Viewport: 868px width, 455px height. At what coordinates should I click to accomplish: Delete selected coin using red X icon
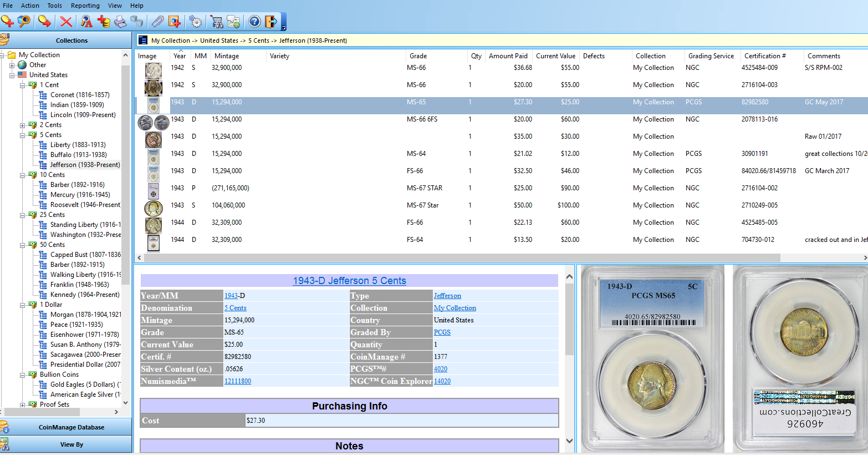65,21
